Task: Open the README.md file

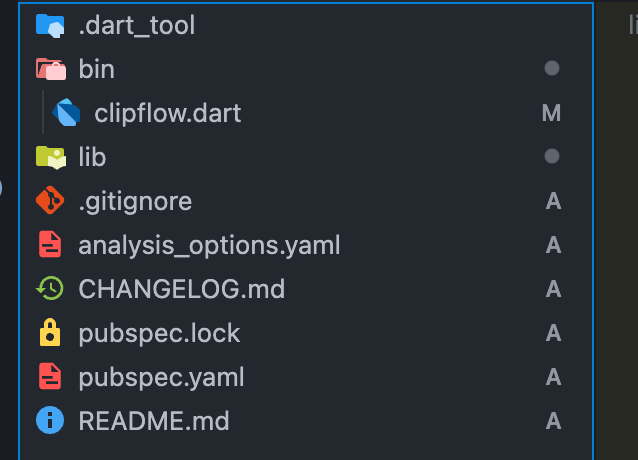Action: tap(153, 421)
